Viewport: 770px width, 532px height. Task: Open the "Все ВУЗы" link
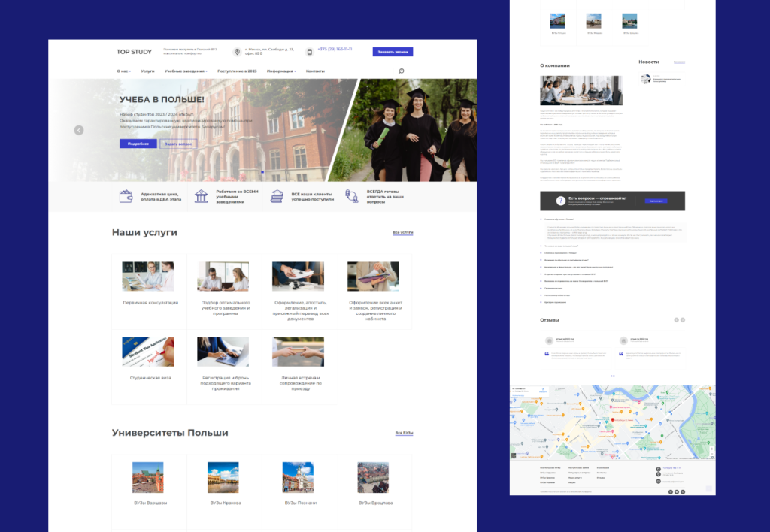coord(404,433)
